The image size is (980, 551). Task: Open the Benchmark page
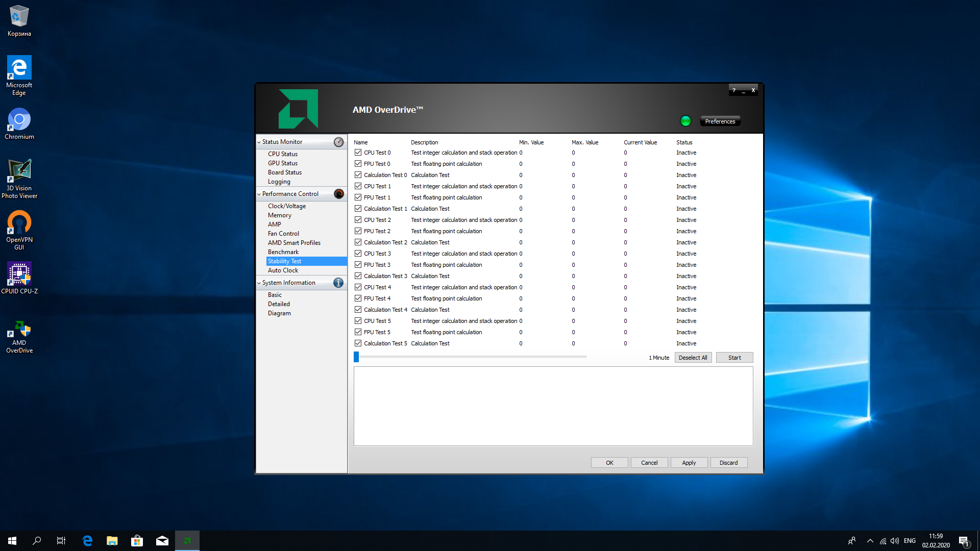click(x=283, y=252)
